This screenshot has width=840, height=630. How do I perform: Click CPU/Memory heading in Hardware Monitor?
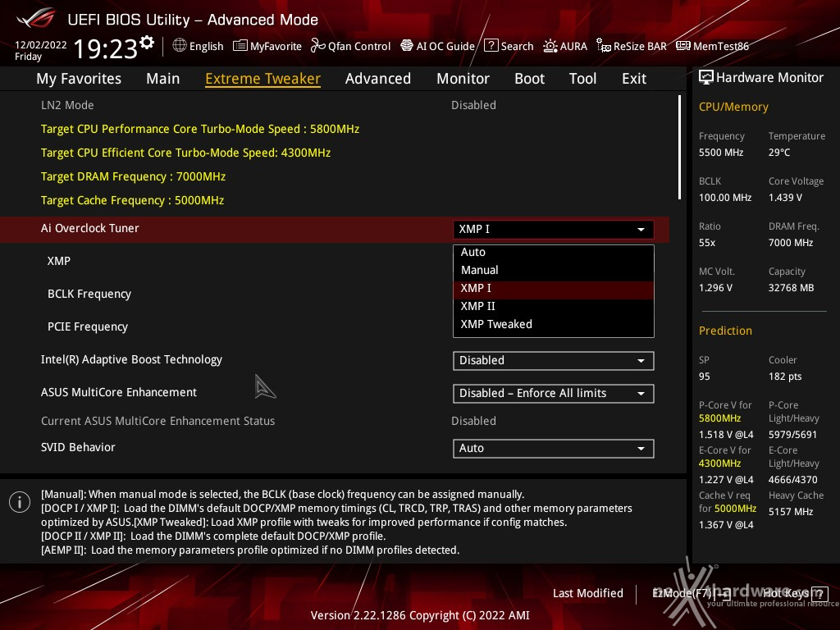point(733,107)
